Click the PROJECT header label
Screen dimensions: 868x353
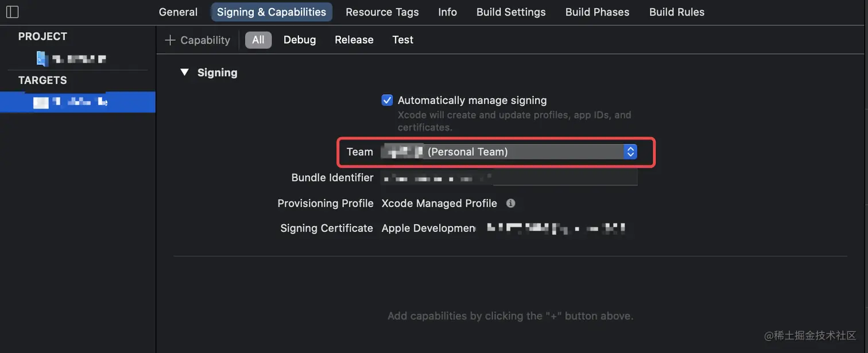pos(42,36)
